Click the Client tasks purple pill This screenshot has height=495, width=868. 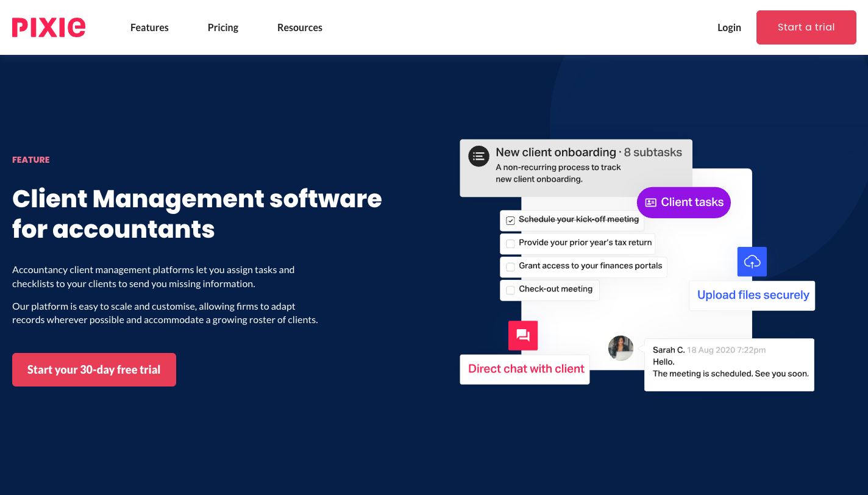(x=684, y=202)
